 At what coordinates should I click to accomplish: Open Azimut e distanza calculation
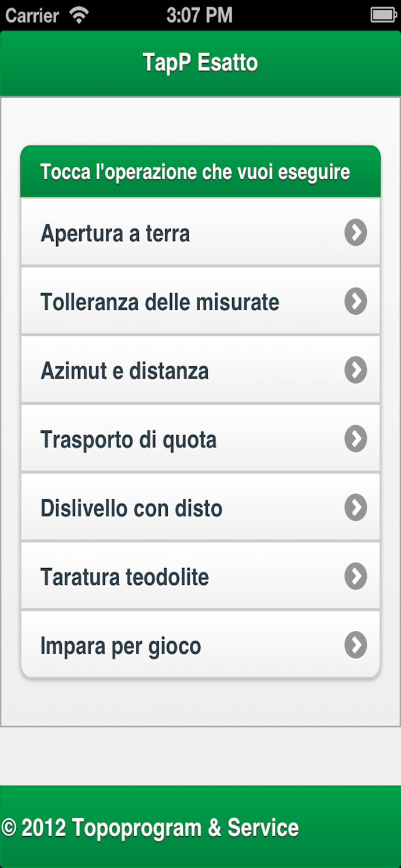click(174, 370)
